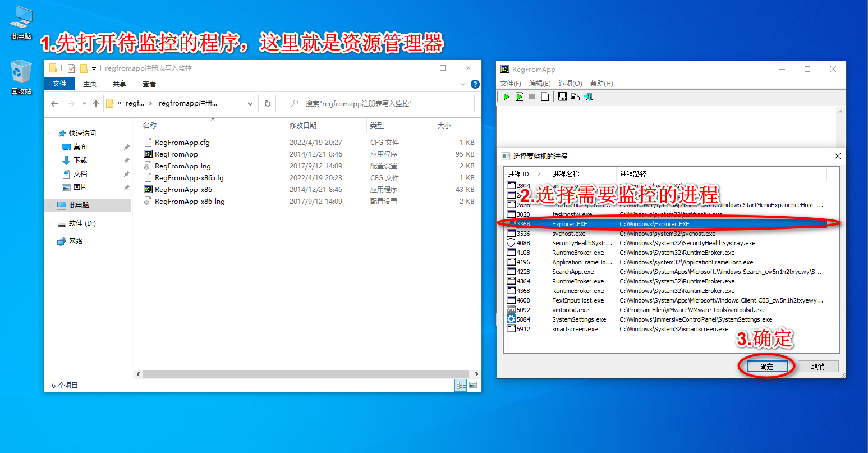Collapse the 快速访问 tree node
This screenshot has width=868, height=453.
point(50,134)
